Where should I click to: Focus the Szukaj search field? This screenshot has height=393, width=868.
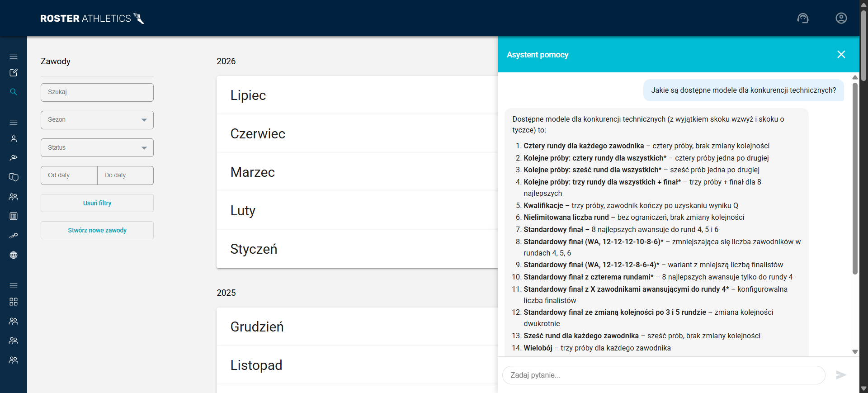pyautogui.click(x=97, y=92)
